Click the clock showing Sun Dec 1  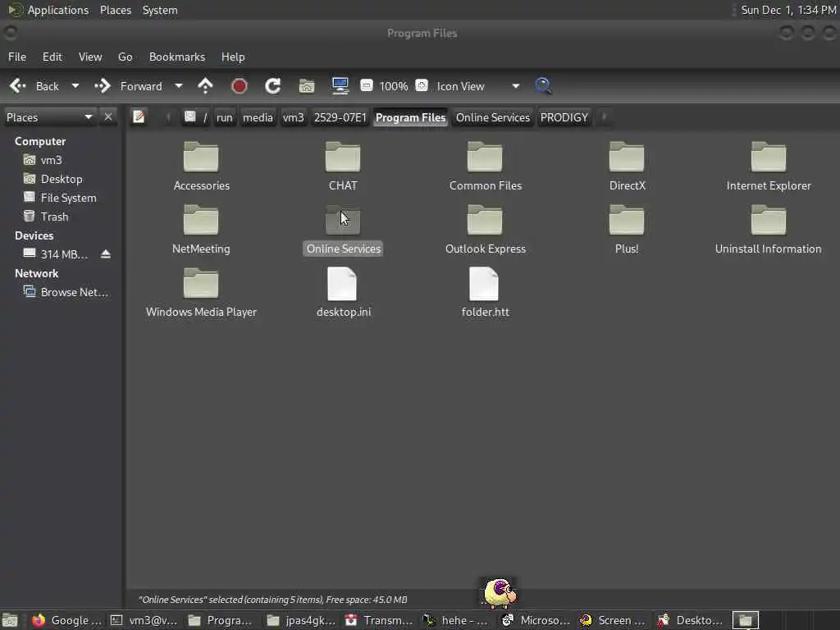coord(788,10)
